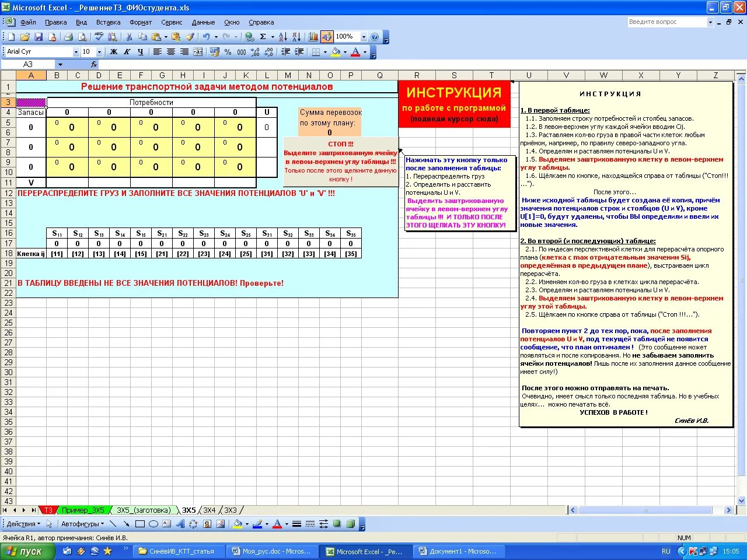The width and height of the screenshot is (747, 560).
Task: Open the paste options dropdown arrow
Action: click(x=166, y=37)
